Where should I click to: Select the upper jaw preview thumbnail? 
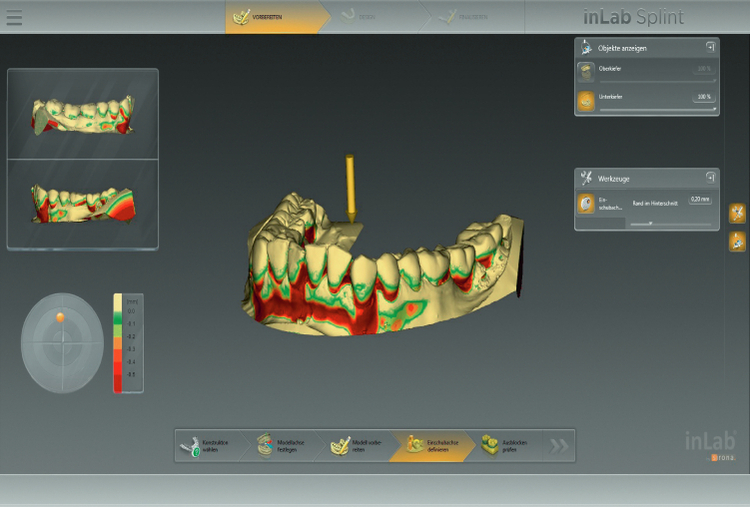[82, 114]
